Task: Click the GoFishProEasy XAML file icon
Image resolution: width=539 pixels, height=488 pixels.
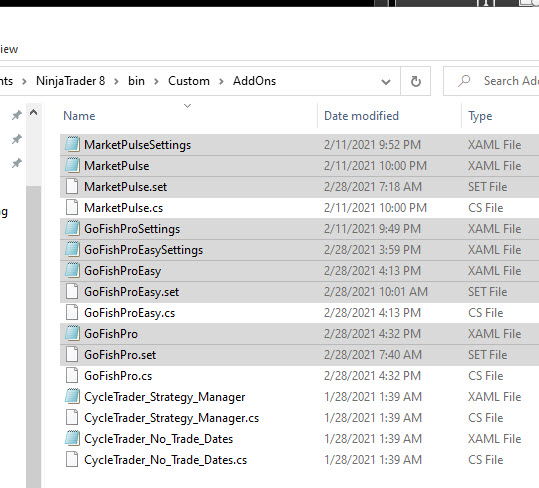Action: (x=72, y=270)
